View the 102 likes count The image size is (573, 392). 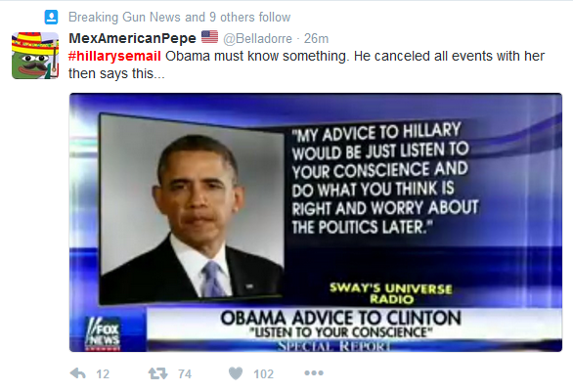pyautogui.click(x=263, y=373)
